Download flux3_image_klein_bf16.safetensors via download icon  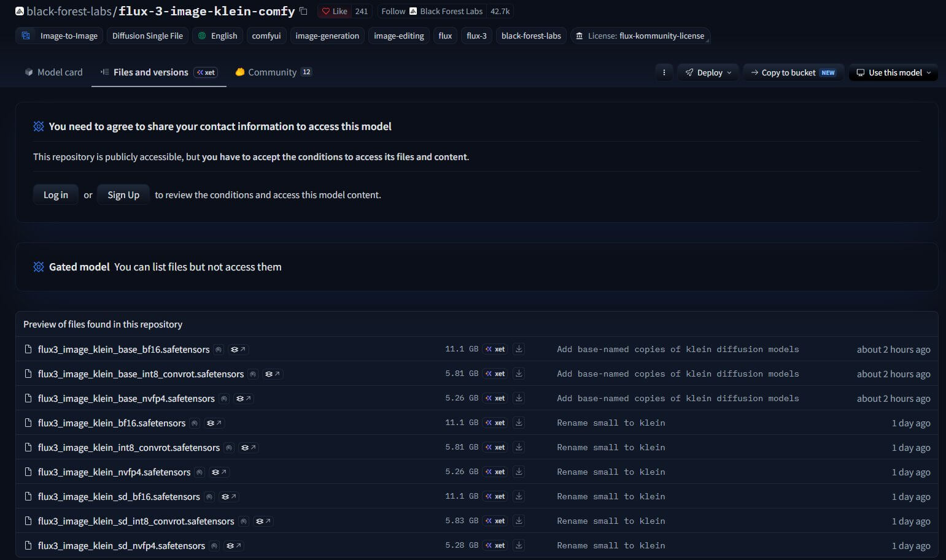point(519,423)
